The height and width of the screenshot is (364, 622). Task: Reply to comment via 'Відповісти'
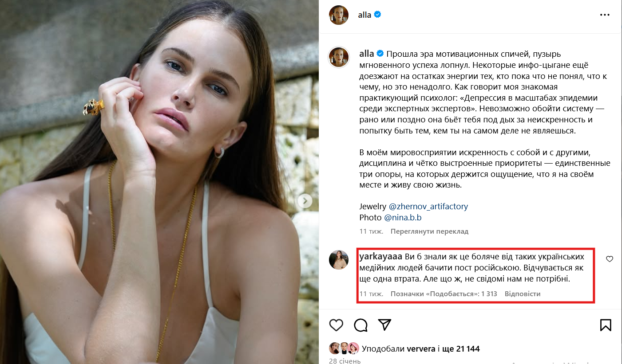[x=523, y=294]
